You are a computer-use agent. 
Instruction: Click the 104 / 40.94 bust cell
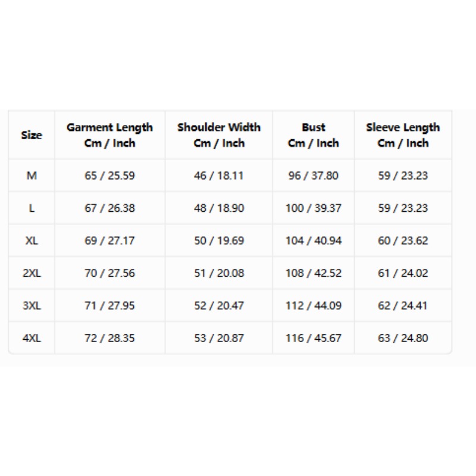314,240
